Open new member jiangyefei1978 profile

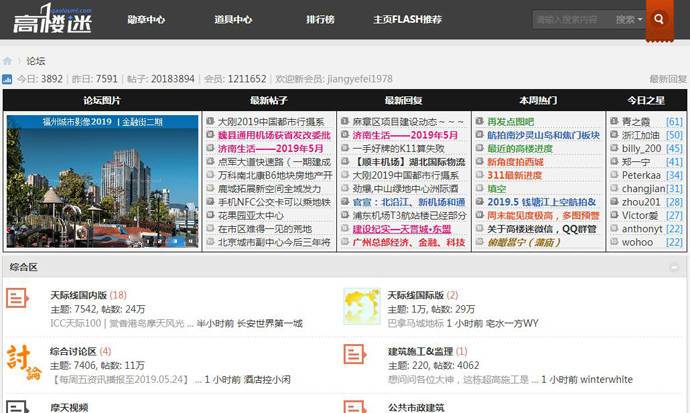[x=360, y=79]
